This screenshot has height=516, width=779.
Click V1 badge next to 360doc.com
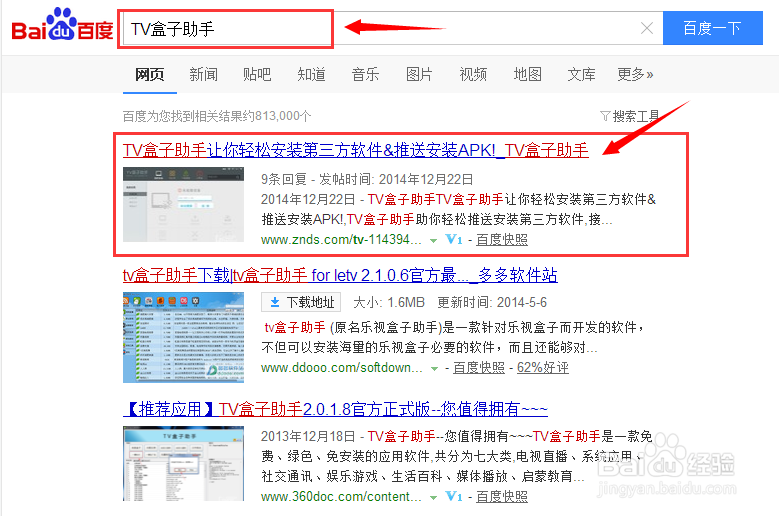click(454, 497)
